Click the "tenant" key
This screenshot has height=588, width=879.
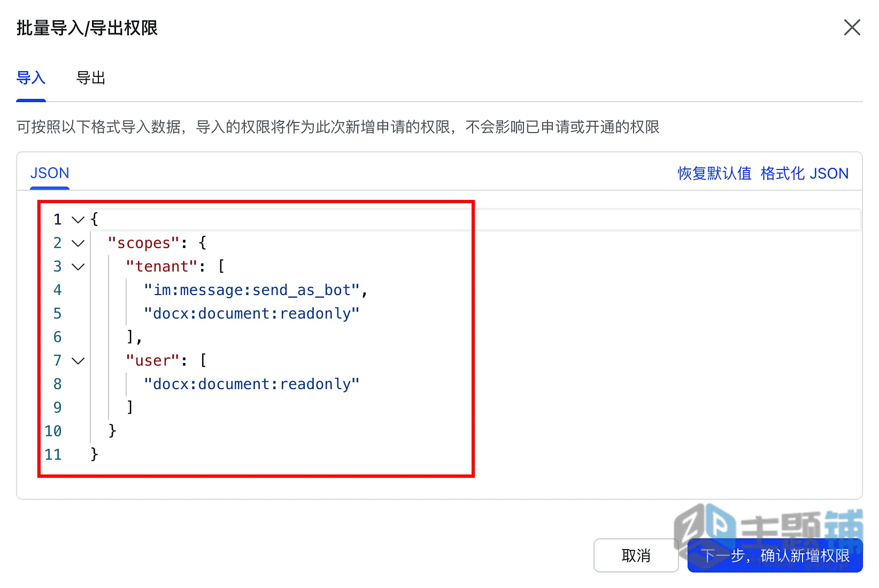[x=162, y=267]
